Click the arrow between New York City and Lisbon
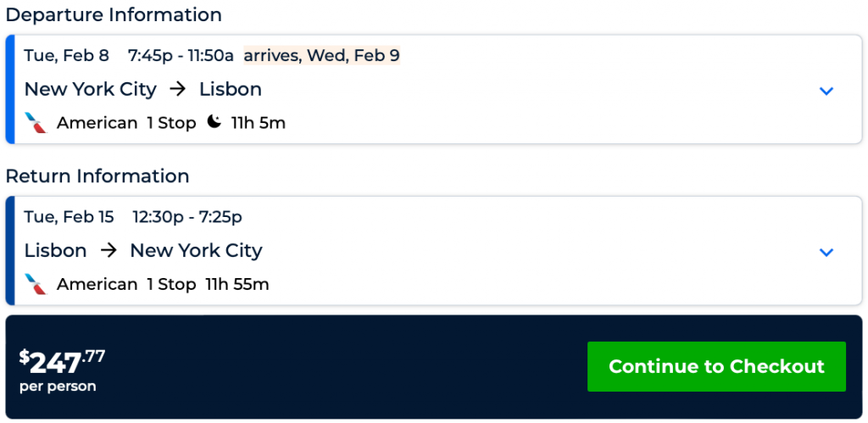Viewport: 868px width, 423px height. (x=177, y=89)
